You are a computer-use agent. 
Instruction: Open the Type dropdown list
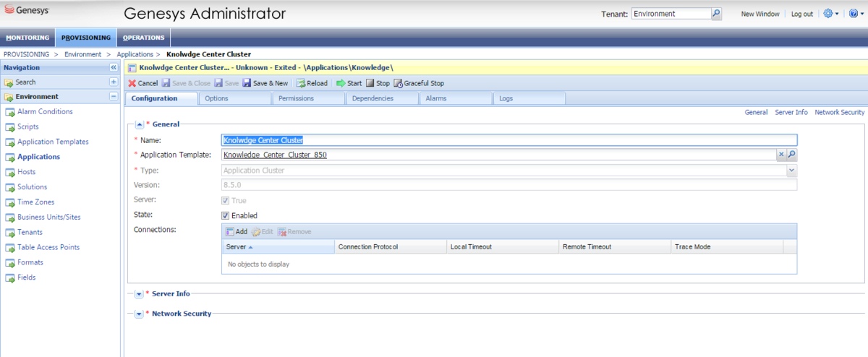(x=791, y=170)
